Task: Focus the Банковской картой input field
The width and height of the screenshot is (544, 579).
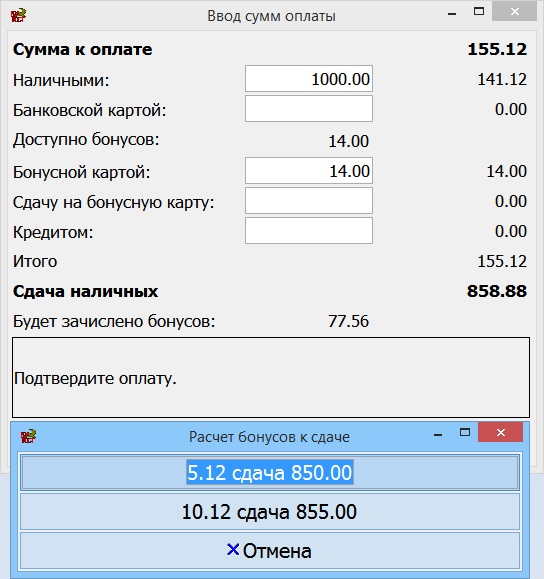Action: coord(309,109)
